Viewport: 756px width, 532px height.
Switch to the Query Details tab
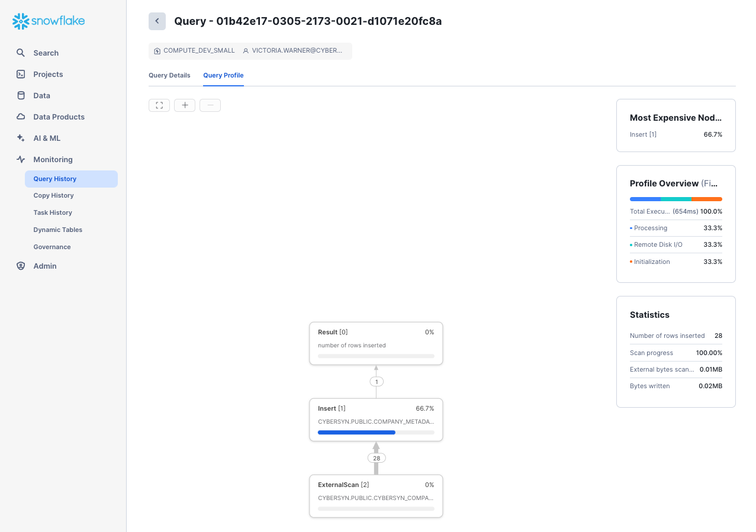pyautogui.click(x=169, y=75)
